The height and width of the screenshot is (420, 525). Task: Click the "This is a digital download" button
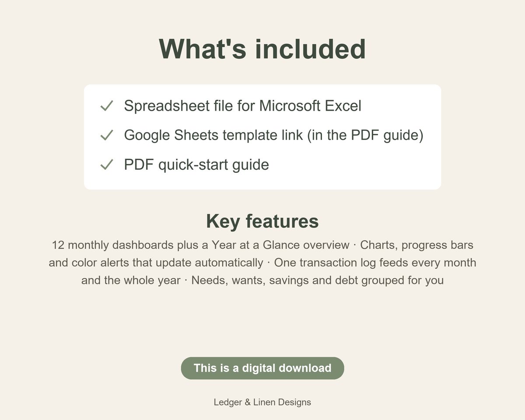point(262,368)
